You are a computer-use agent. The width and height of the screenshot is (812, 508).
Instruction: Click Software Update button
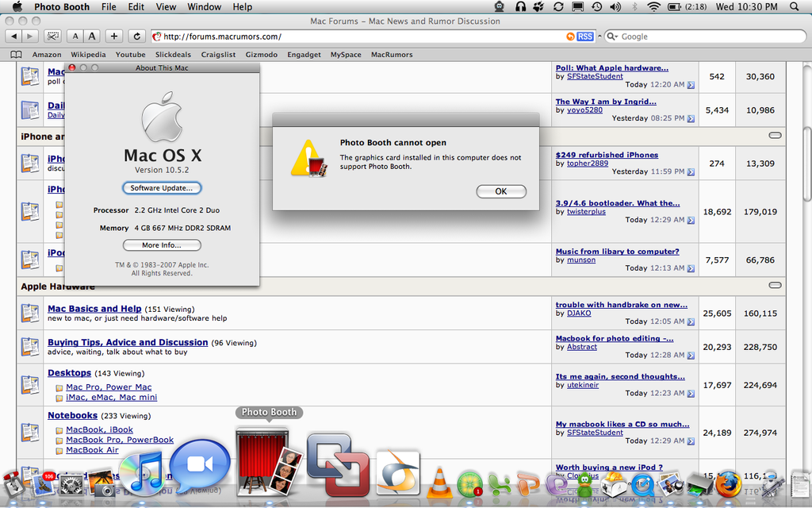pos(162,188)
